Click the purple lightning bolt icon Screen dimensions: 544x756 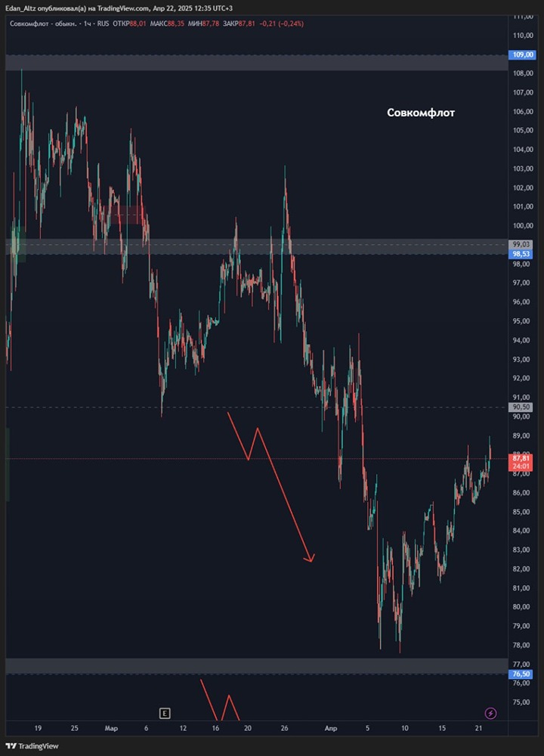coord(490,713)
